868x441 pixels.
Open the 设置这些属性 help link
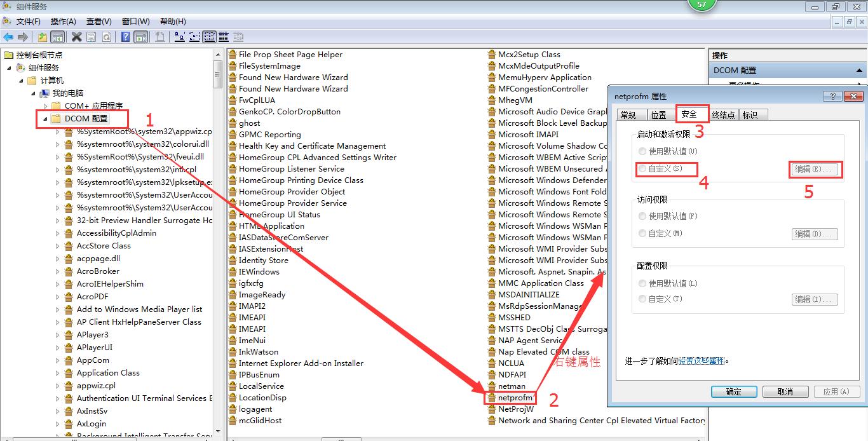click(701, 361)
